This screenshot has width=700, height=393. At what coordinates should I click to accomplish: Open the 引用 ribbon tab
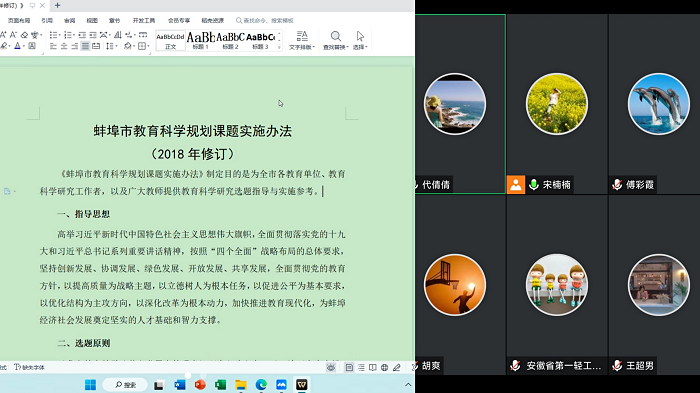[x=47, y=21]
